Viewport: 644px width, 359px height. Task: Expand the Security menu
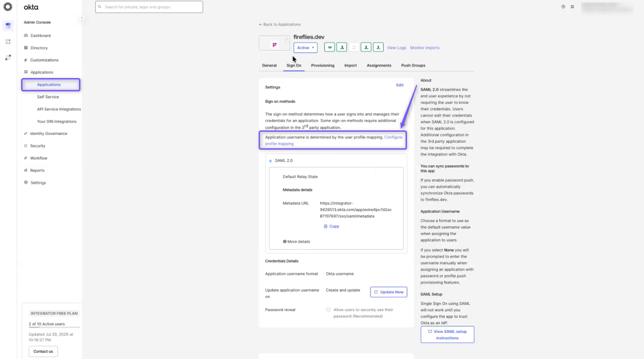38,146
